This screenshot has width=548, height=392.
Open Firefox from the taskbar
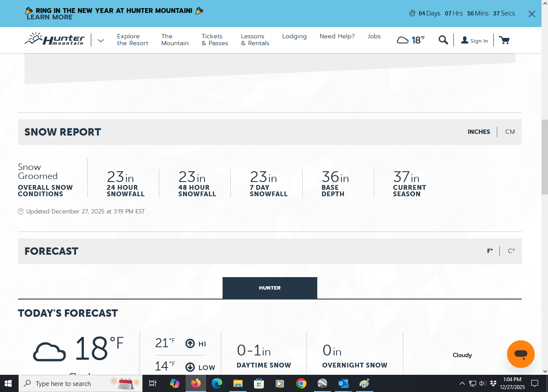pos(196,383)
